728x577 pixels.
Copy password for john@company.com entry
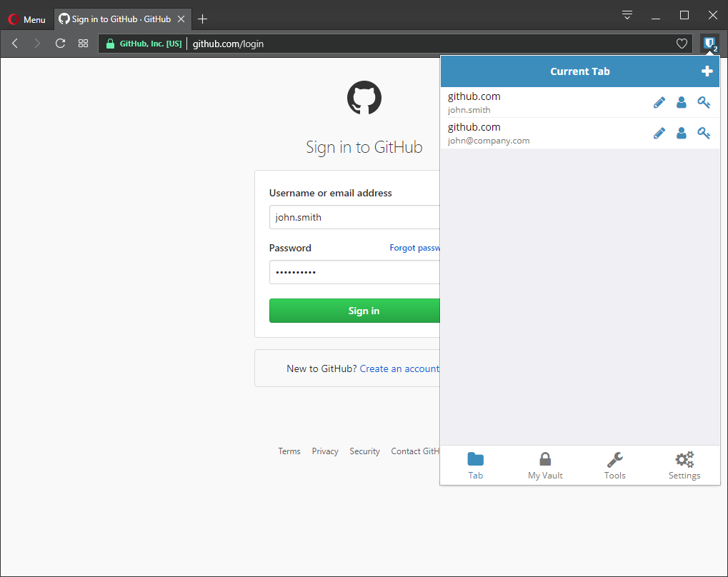704,134
